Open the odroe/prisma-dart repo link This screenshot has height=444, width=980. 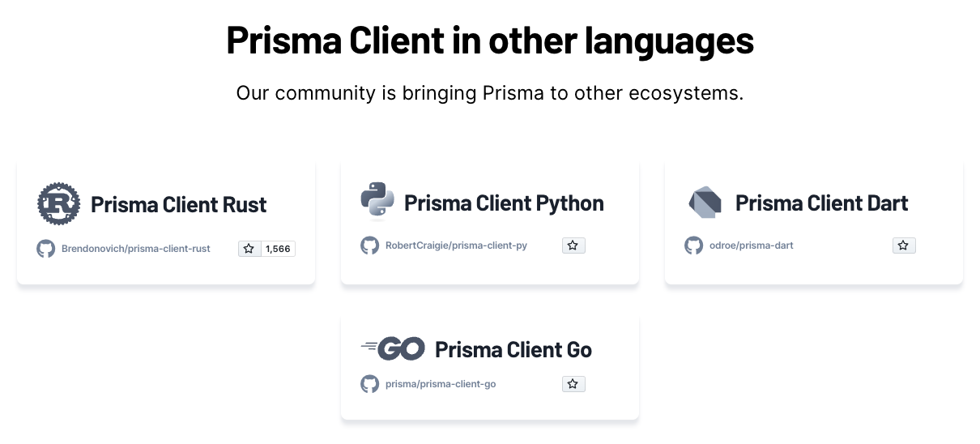click(x=752, y=245)
